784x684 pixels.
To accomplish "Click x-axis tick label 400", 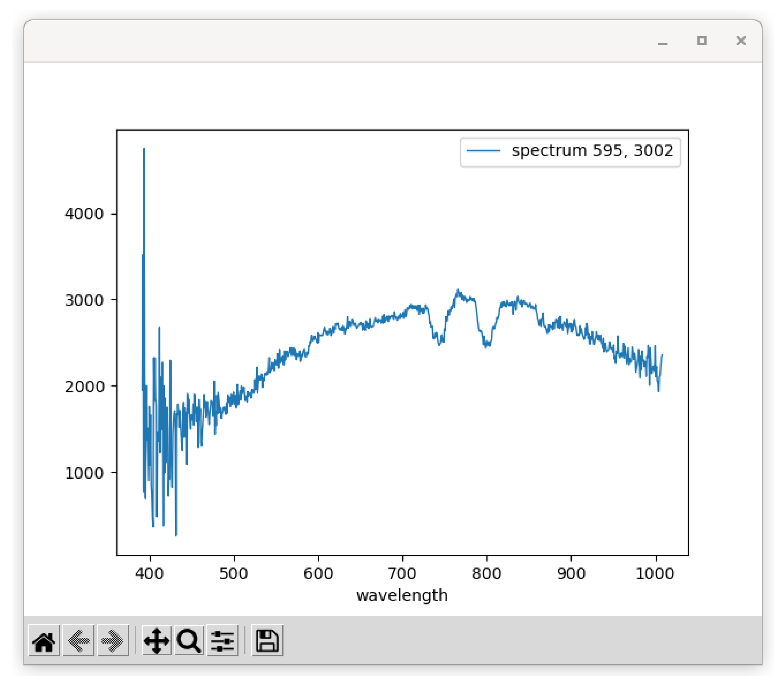I will (x=150, y=574).
